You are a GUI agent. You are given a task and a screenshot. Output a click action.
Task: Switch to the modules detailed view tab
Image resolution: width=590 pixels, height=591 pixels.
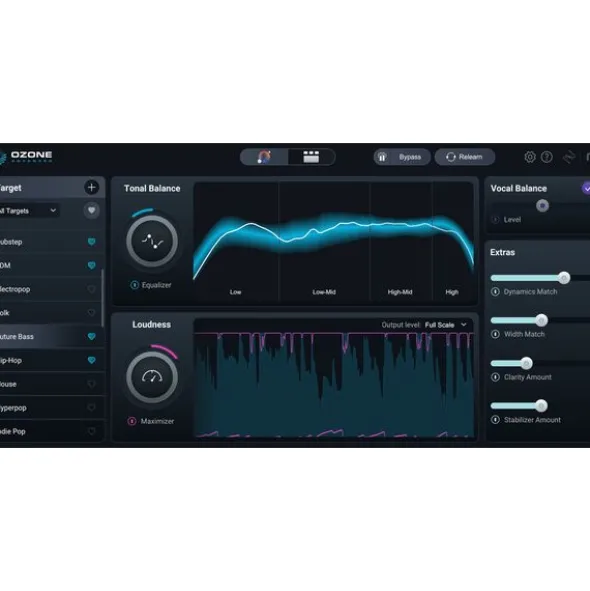tap(311, 157)
